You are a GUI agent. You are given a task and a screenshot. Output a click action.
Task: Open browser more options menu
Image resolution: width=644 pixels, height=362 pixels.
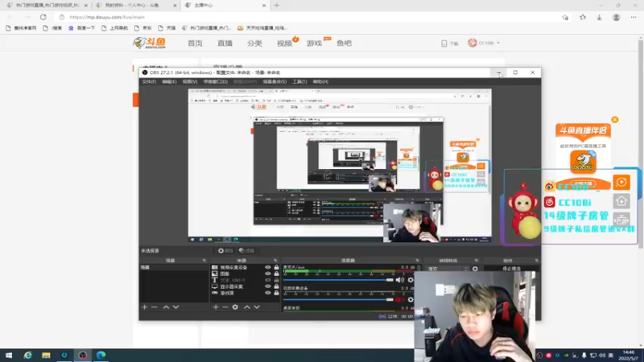[634, 17]
